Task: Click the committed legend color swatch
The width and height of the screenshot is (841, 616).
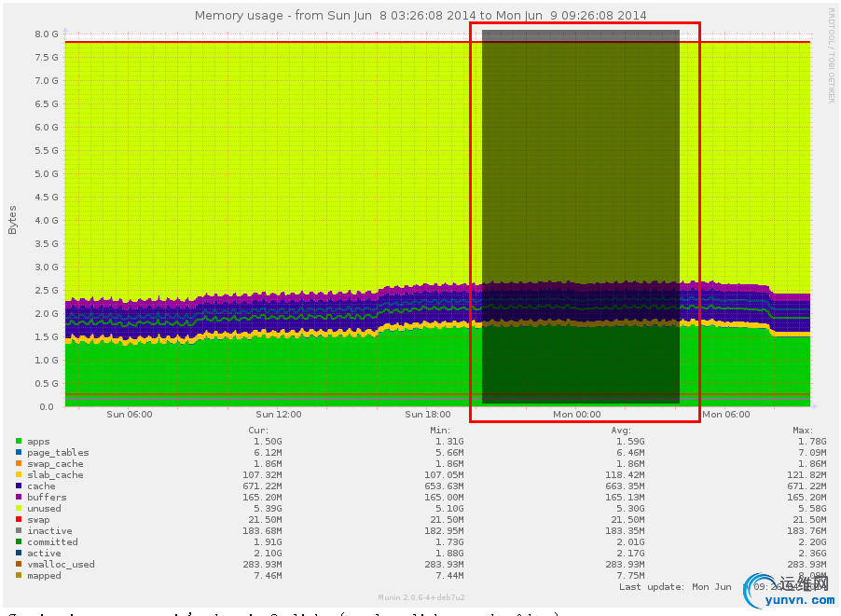Action: pos(19,542)
